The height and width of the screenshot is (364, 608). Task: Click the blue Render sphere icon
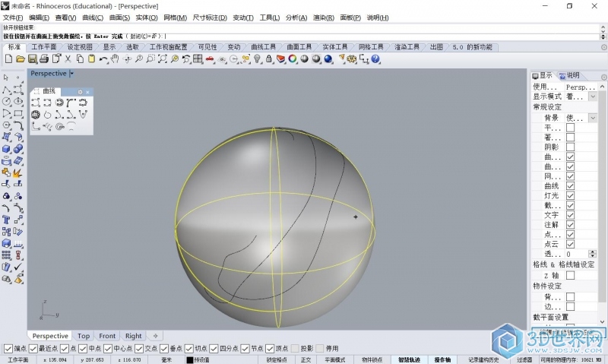(328, 59)
